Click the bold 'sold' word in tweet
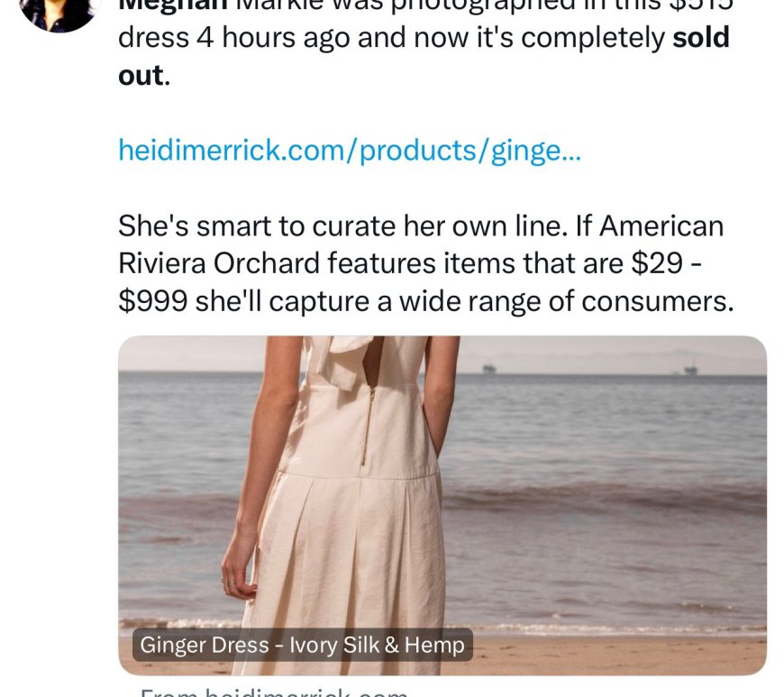This screenshot has height=697, width=784. coord(700,38)
